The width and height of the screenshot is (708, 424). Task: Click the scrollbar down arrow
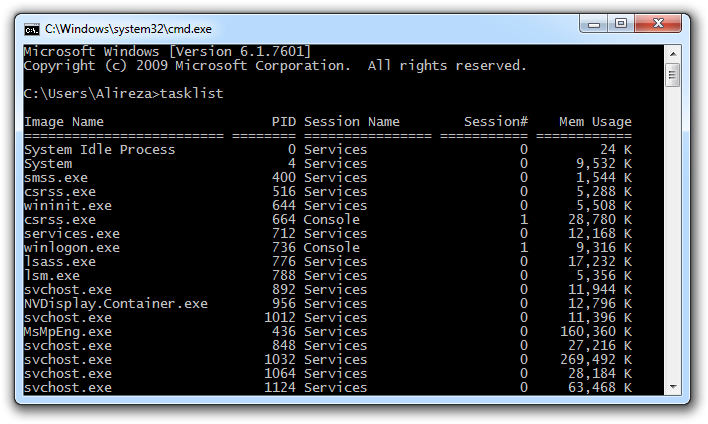coord(673,387)
